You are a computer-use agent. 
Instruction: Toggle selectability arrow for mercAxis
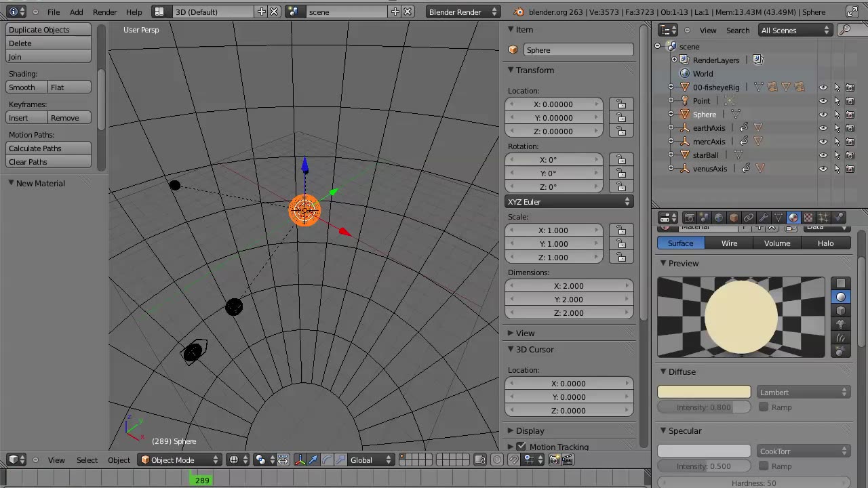[837, 142]
